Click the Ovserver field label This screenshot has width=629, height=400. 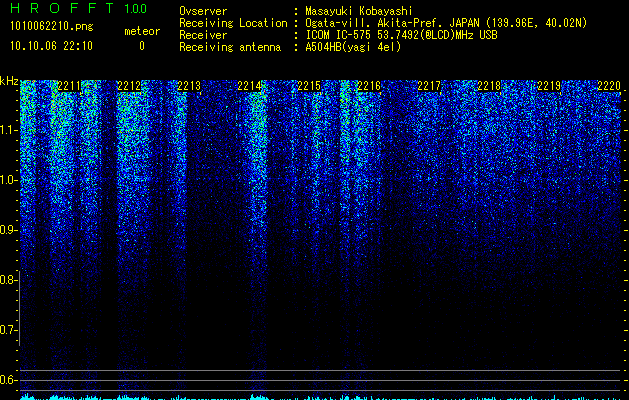pos(203,11)
